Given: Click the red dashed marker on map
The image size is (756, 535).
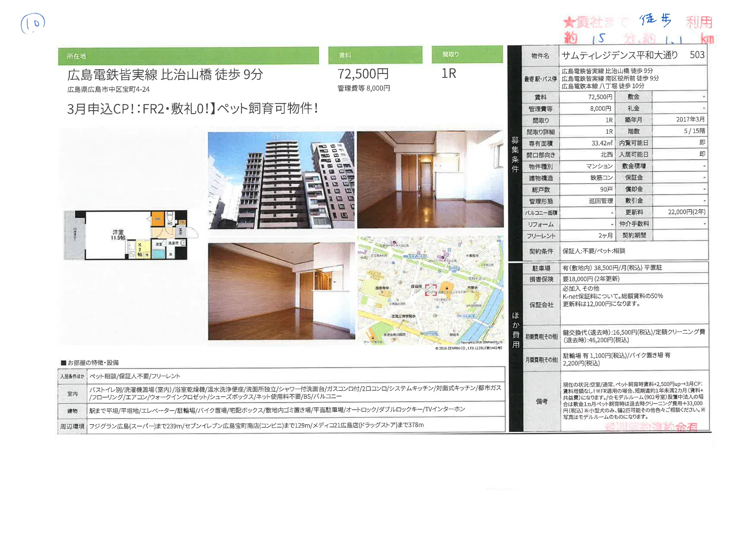Looking at the screenshot, I should (x=431, y=290).
